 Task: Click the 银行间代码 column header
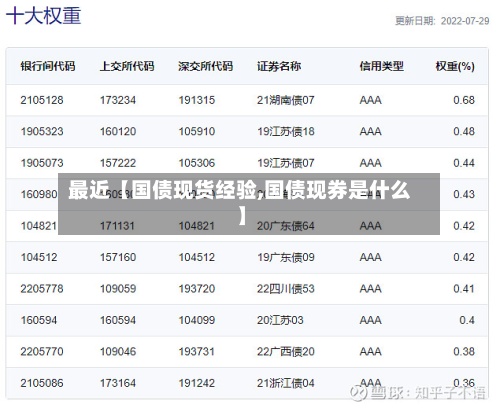tap(48, 66)
